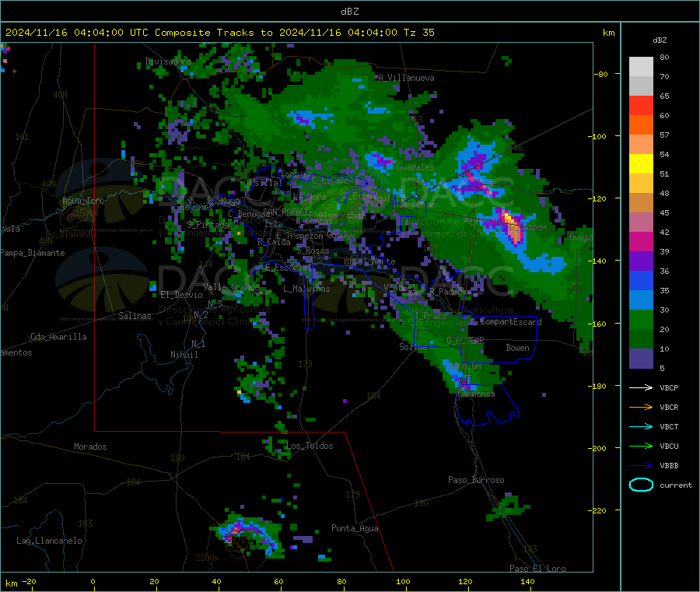Click the 'G_ALVEAR' map label
This screenshot has width=700, height=592.
[x=465, y=340]
